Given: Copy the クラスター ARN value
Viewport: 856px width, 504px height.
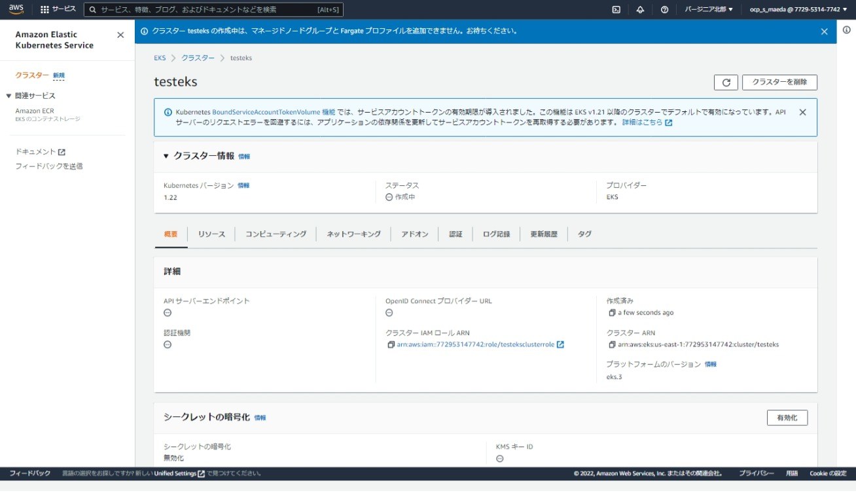Looking at the screenshot, I should click(612, 344).
